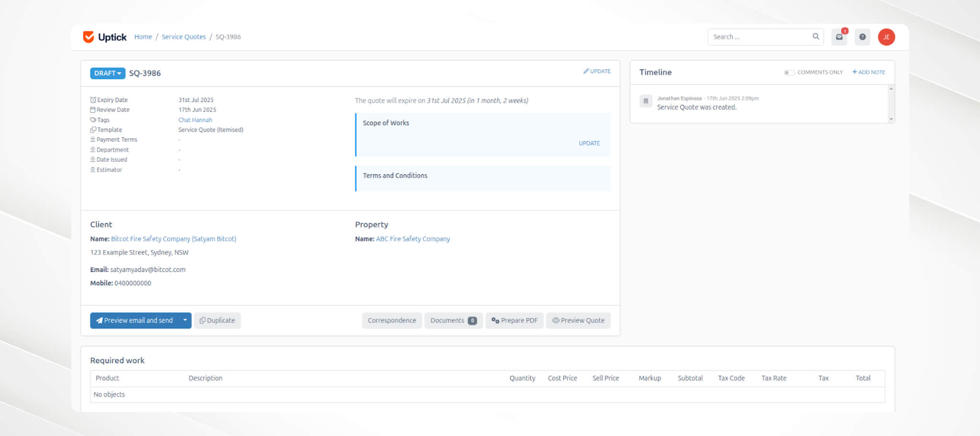Click the JE user avatar
The image size is (980, 436).
[886, 36]
